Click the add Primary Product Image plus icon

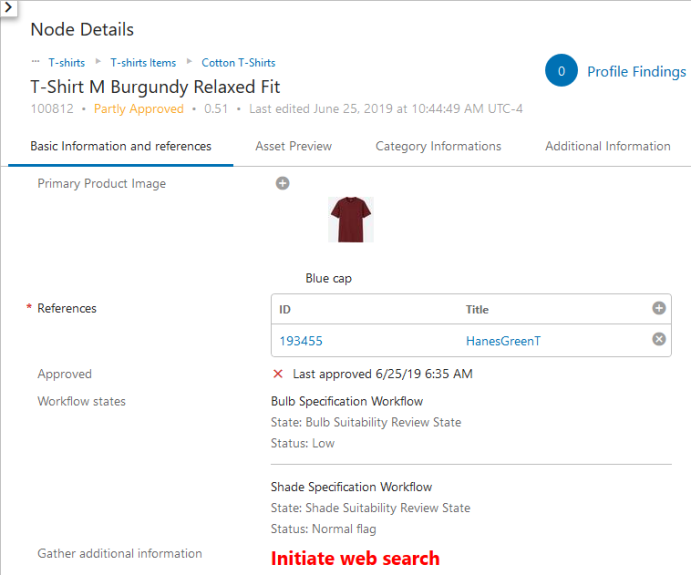(x=283, y=183)
